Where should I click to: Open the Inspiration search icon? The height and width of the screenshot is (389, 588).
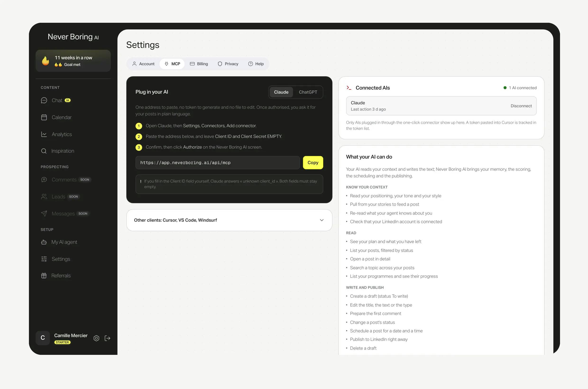pos(44,151)
